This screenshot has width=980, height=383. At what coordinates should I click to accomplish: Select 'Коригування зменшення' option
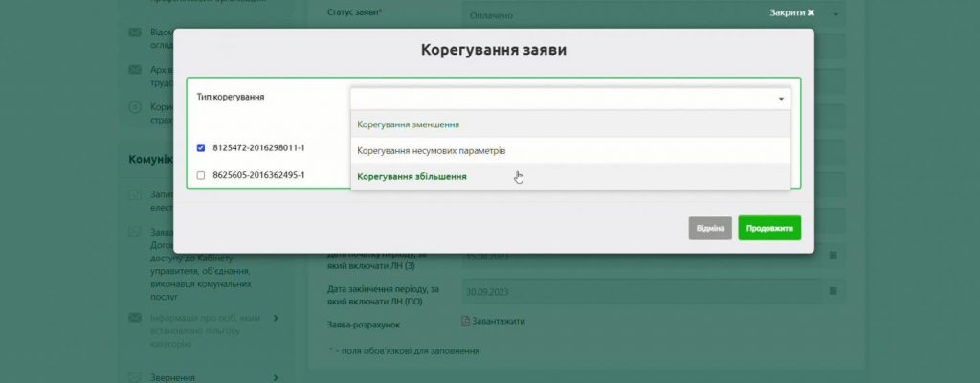tap(409, 124)
